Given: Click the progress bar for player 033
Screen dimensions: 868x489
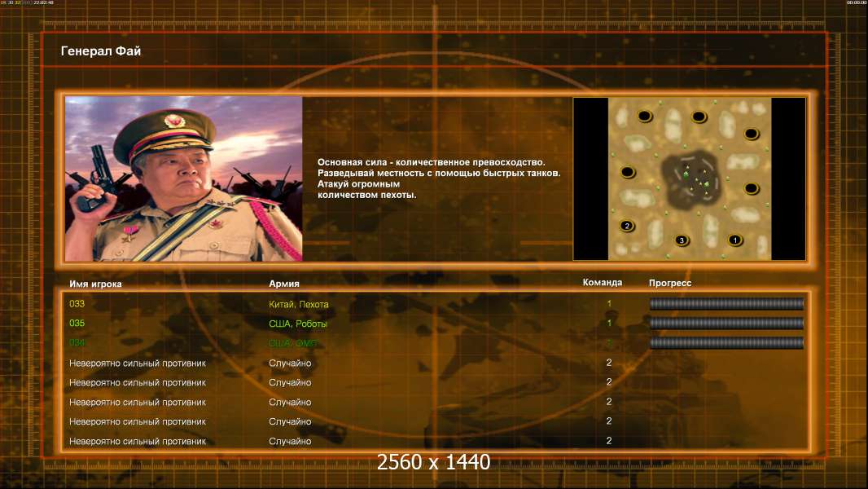Looking at the screenshot, I should click(x=726, y=303).
